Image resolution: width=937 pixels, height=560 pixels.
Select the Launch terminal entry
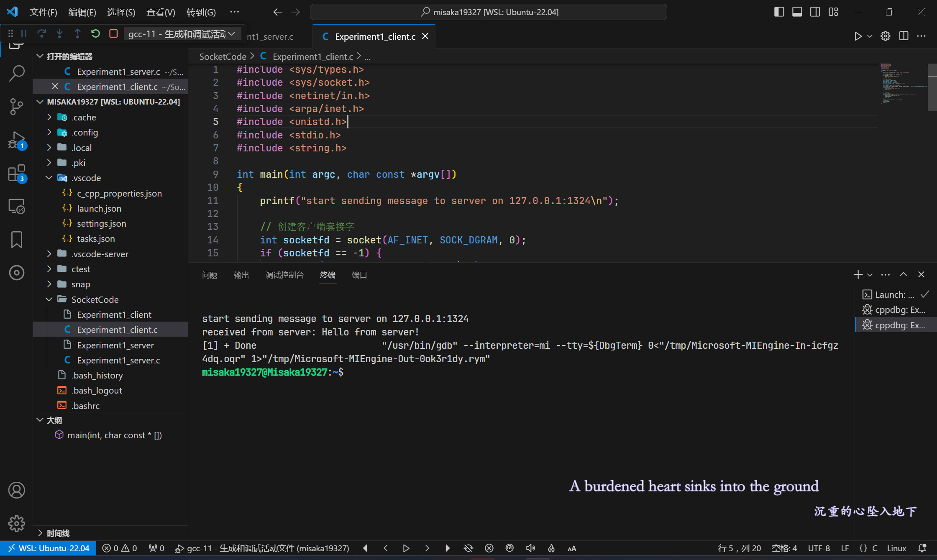pyautogui.click(x=896, y=295)
